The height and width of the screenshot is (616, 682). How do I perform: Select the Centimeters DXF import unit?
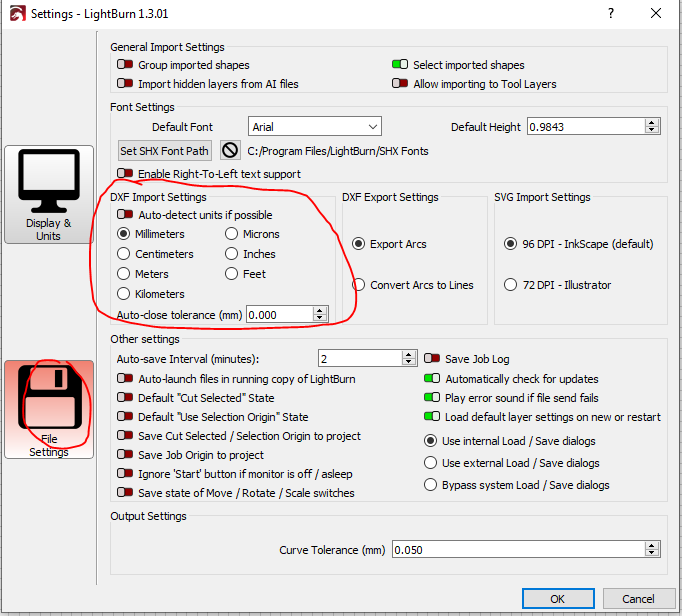(124, 254)
